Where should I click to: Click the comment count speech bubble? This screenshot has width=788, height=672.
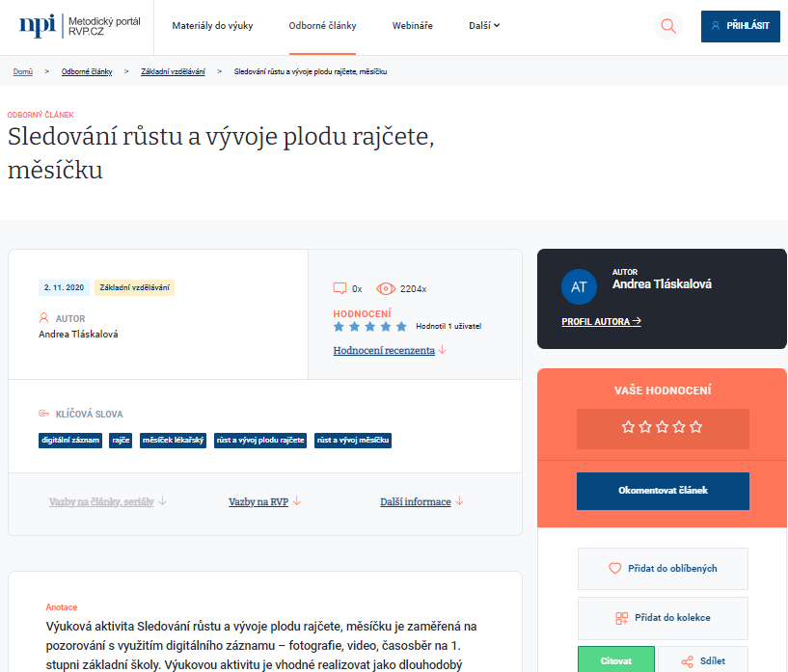pyautogui.click(x=342, y=287)
